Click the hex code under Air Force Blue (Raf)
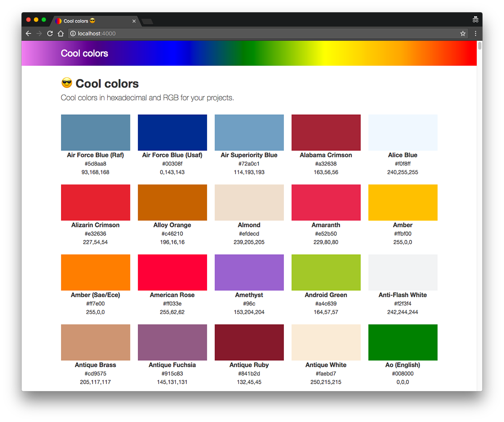This screenshot has width=504, height=422. click(x=95, y=164)
